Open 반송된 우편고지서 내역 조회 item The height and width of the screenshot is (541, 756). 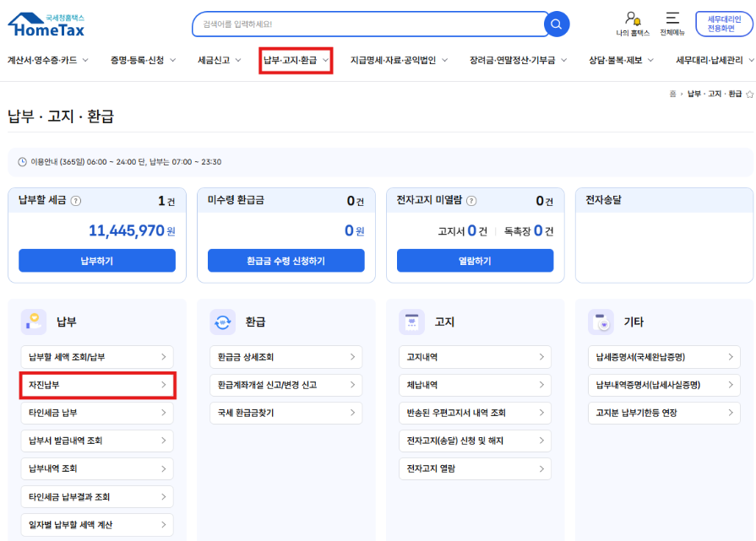pos(475,413)
